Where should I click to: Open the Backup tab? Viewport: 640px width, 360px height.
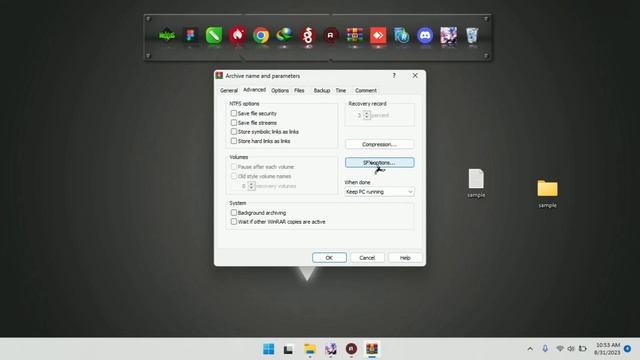pyautogui.click(x=322, y=90)
